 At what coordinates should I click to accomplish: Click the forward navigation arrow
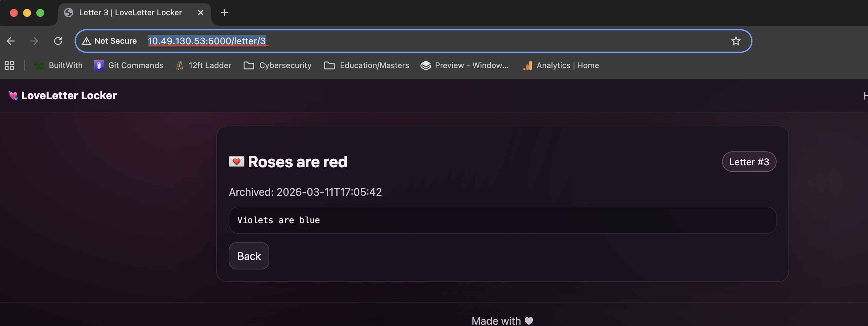[34, 41]
